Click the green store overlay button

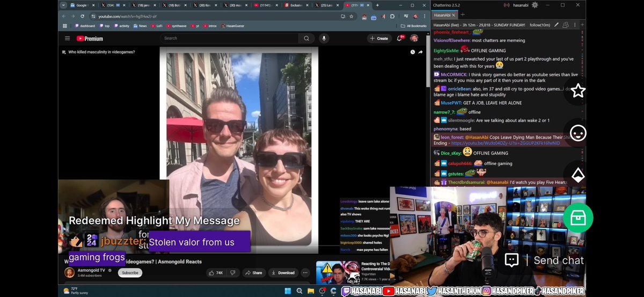coord(577,218)
